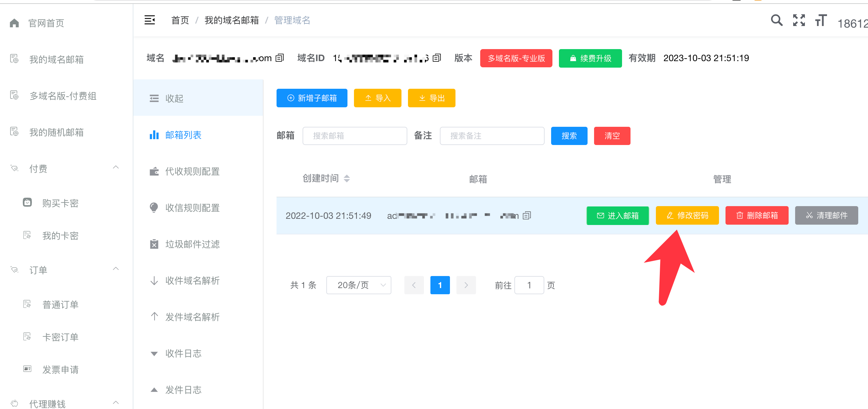Click the green 续费升级 button
The image size is (868, 409).
coord(590,58)
